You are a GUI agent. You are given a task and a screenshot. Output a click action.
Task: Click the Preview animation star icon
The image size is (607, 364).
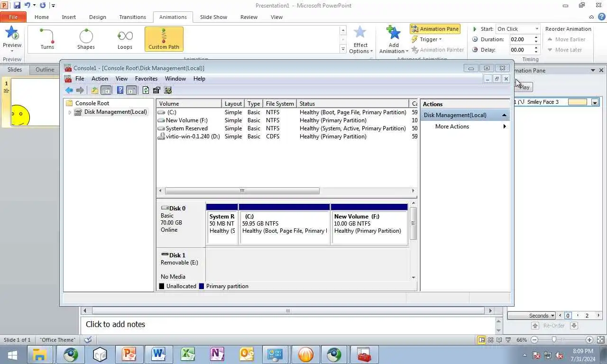pos(12,34)
